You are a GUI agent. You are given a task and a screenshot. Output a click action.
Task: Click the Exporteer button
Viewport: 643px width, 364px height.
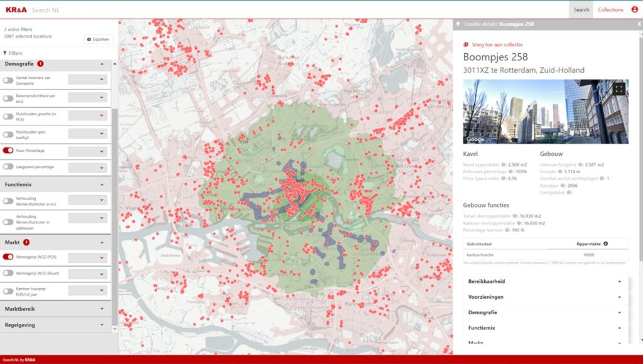pyautogui.click(x=99, y=39)
